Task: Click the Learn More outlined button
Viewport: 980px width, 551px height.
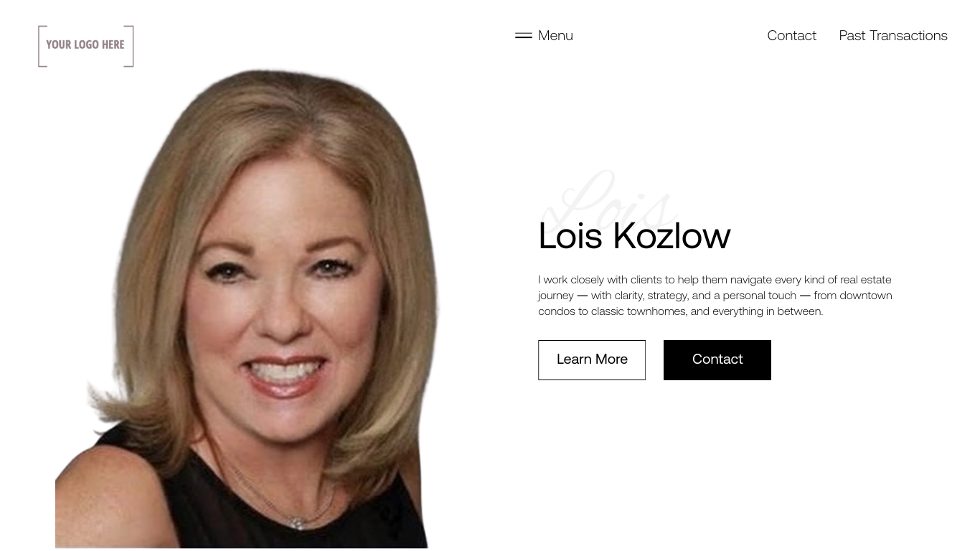Action: tap(592, 359)
